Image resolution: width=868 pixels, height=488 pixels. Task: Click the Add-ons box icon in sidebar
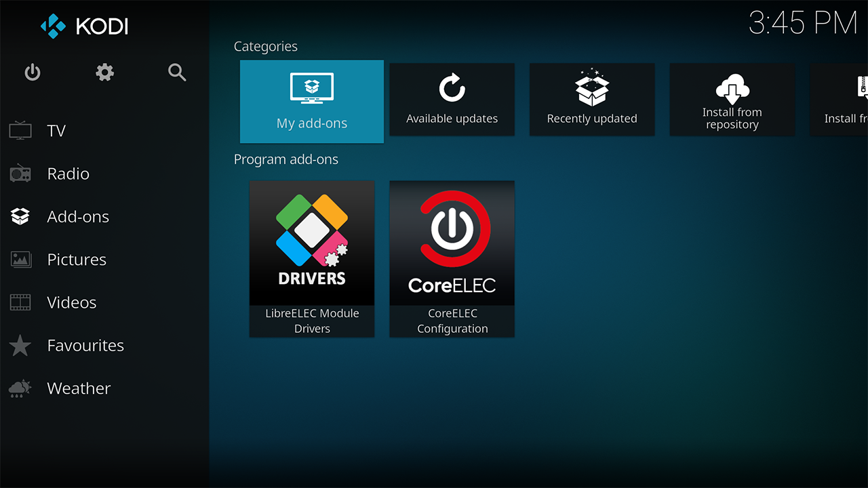20,216
